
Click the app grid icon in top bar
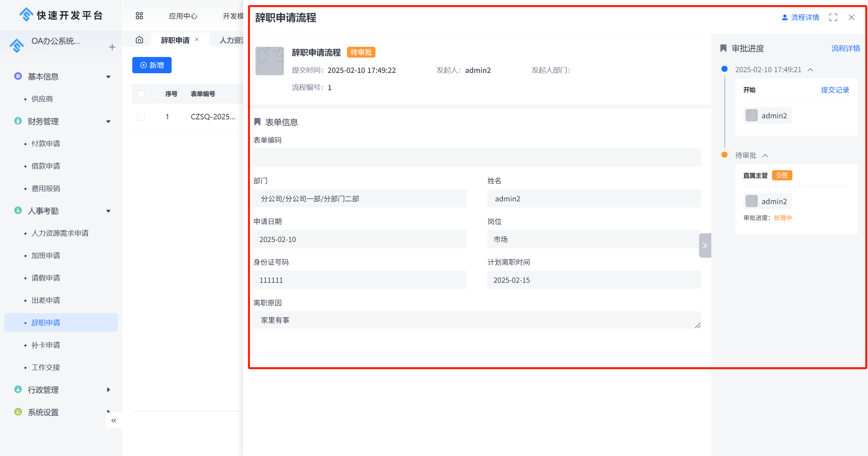tap(139, 16)
